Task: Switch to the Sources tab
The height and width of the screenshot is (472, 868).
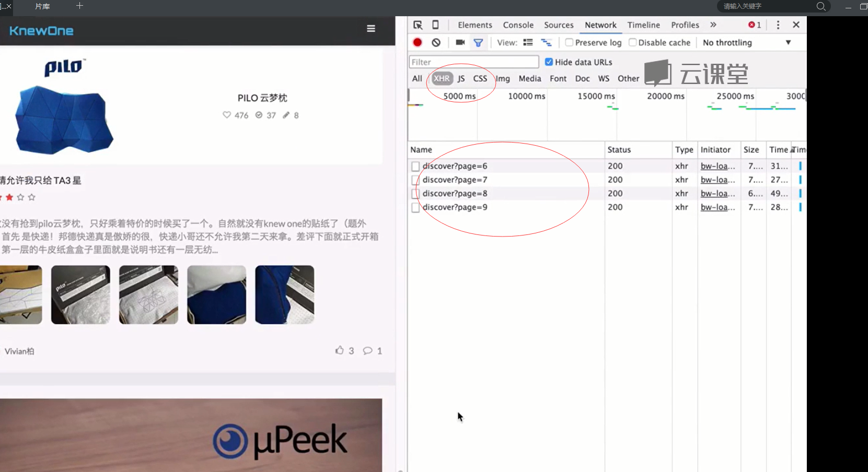Action: pyautogui.click(x=559, y=25)
